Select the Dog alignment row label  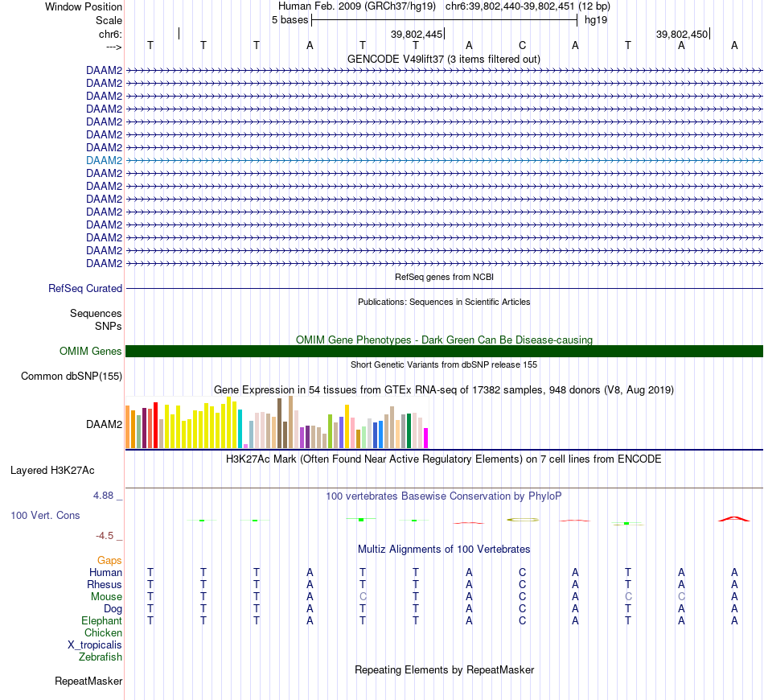113,609
